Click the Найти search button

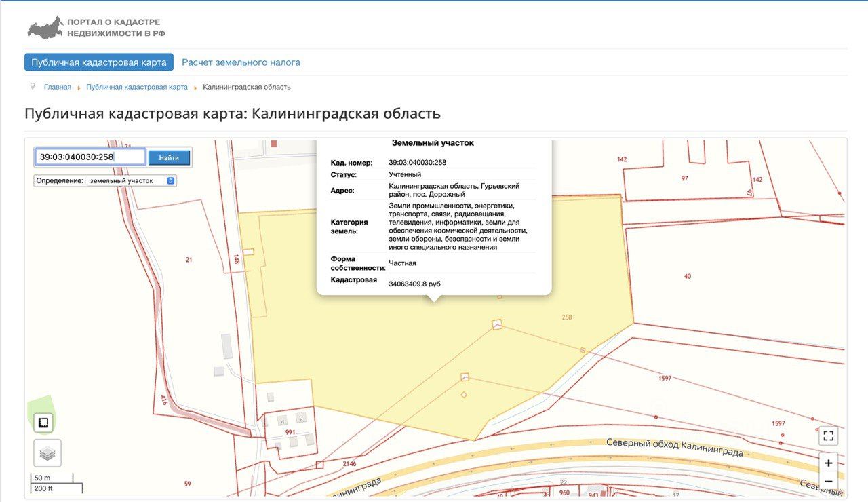coord(169,157)
